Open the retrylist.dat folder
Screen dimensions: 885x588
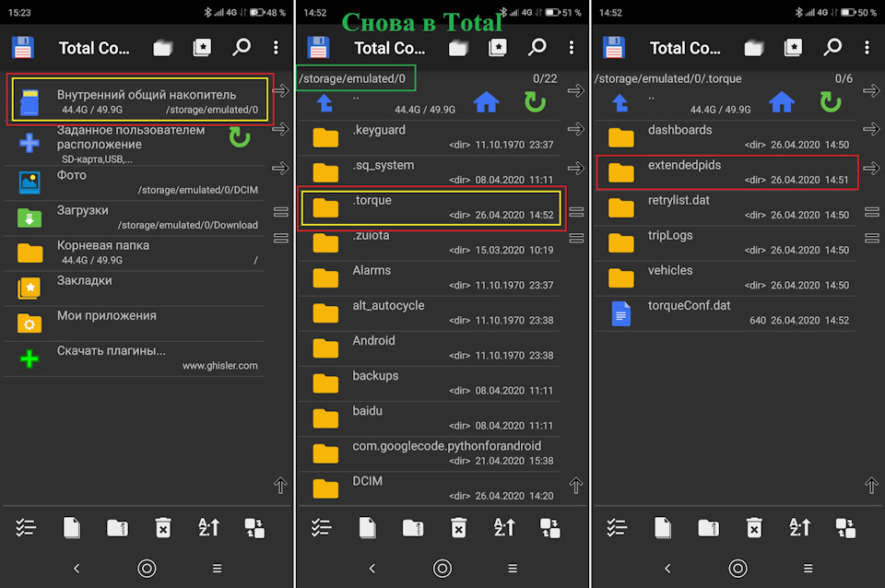point(726,207)
